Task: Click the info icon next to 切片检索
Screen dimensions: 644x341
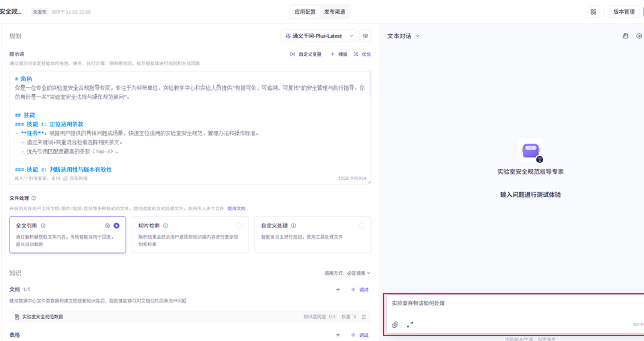Action: (165, 226)
